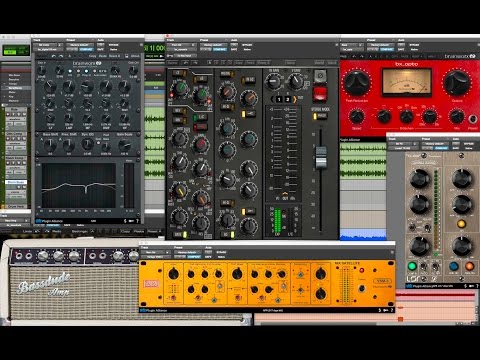Click the key icon in the orange rack plugin footer

point(386,310)
